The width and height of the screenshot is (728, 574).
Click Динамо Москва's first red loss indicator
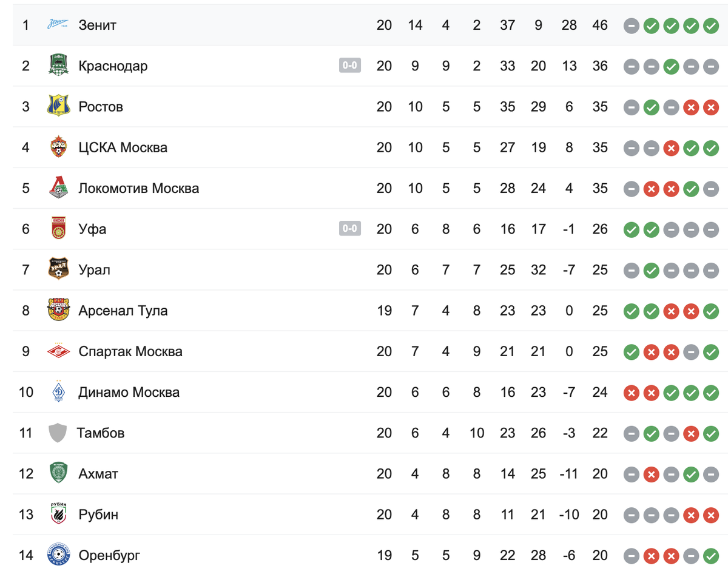(x=632, y=392)
